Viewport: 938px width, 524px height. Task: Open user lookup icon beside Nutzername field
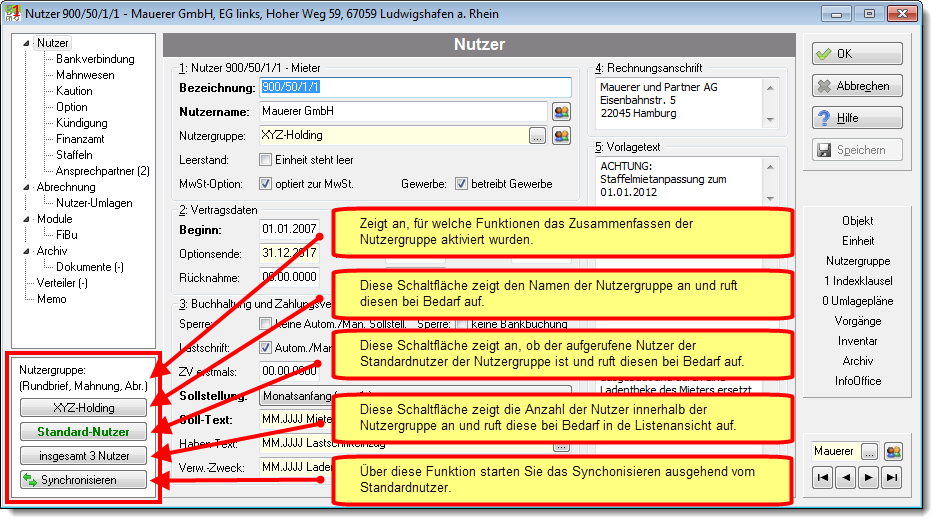[561, 111]
